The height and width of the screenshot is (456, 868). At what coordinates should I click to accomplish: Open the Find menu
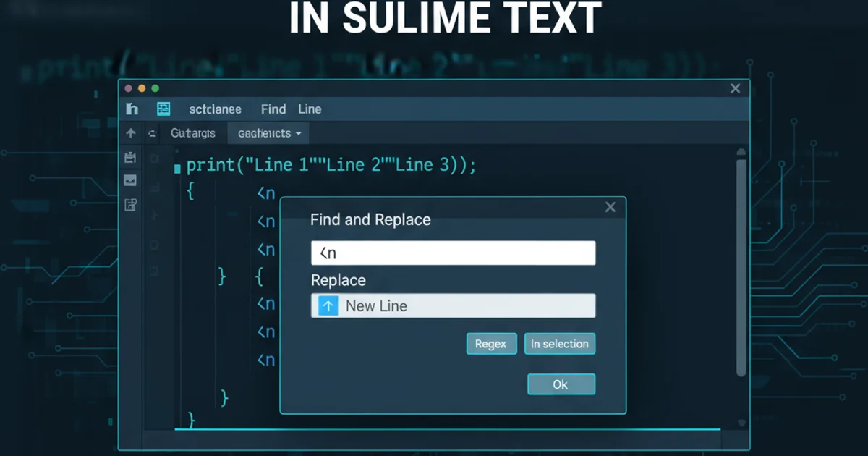coord(273,109)
